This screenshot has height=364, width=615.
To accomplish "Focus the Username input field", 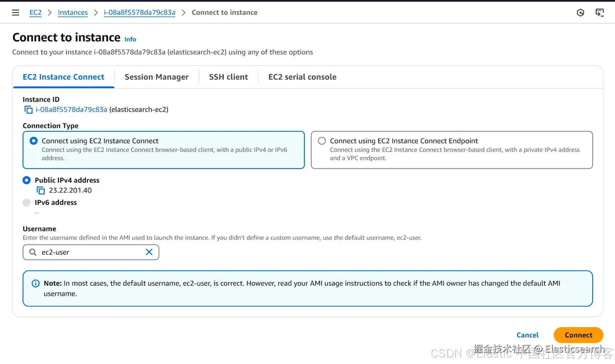I will click(x=91, y=252).
